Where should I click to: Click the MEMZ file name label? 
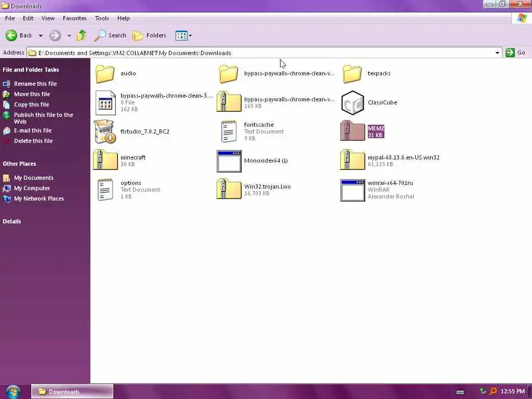[x=376, y=128]
